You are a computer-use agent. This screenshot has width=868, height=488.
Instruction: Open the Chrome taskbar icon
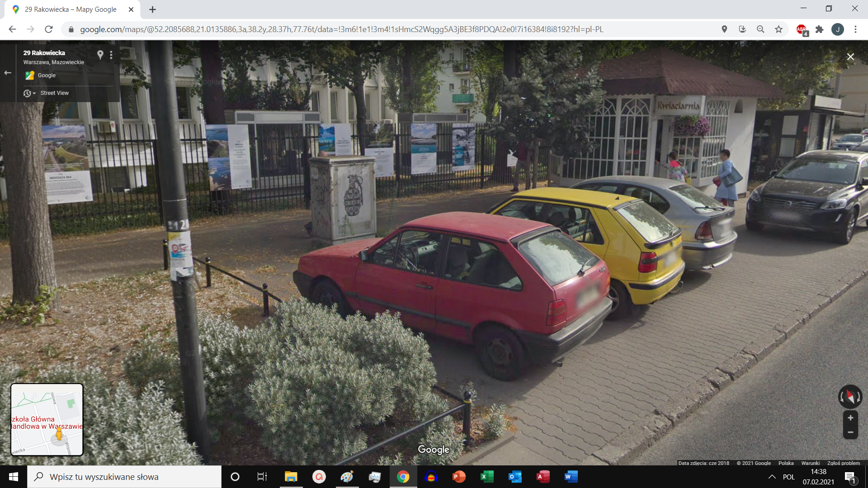(x=403, y=477)
